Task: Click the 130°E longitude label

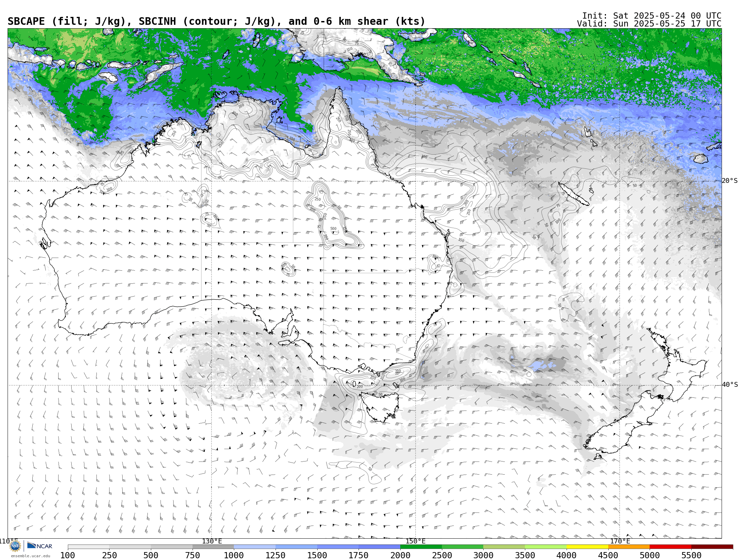Action: (x=212, y=541)
